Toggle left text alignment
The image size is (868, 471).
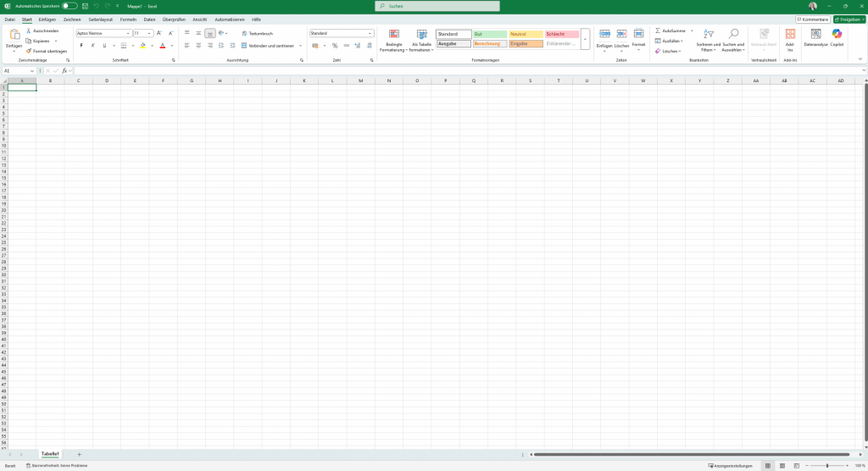186,46
